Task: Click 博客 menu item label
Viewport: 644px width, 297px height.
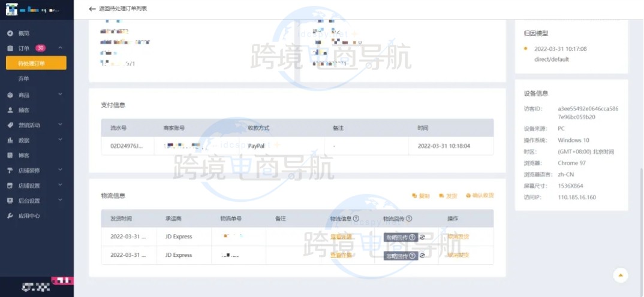Action: click(24, 156)
